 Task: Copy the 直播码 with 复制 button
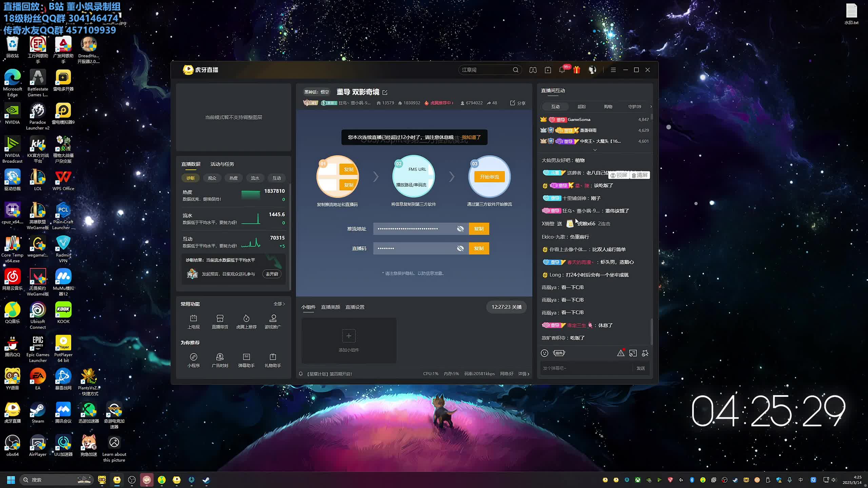tap(479, 248)
